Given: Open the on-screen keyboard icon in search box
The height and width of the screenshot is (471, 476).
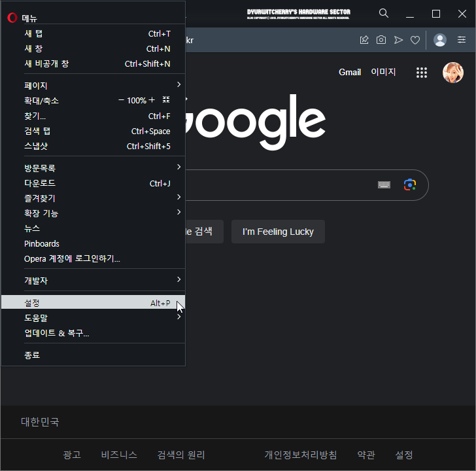Looking at the screenshot, I should point(384,184).
